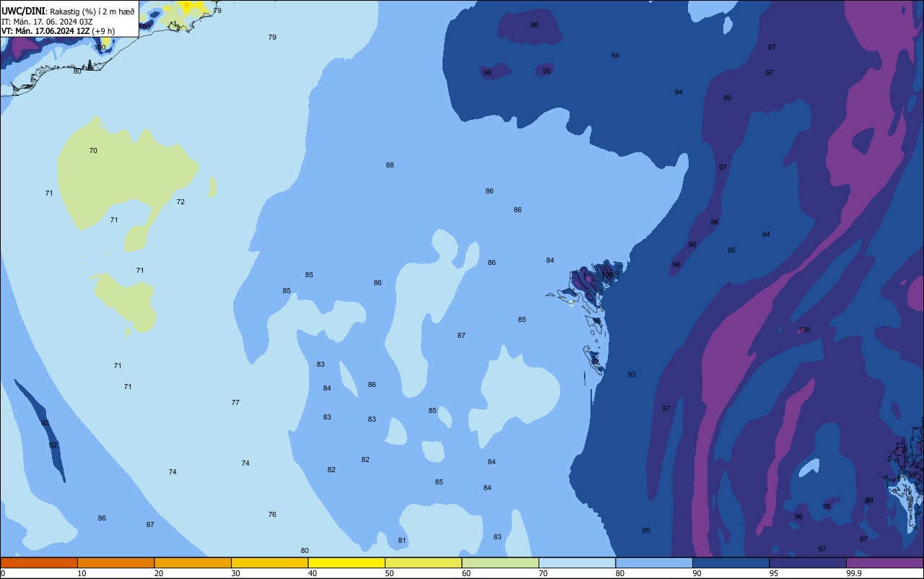The width and height of the screenshot is (924, 579).
Task: Click the humidity value '99' on the map
Action: (727, 97)
